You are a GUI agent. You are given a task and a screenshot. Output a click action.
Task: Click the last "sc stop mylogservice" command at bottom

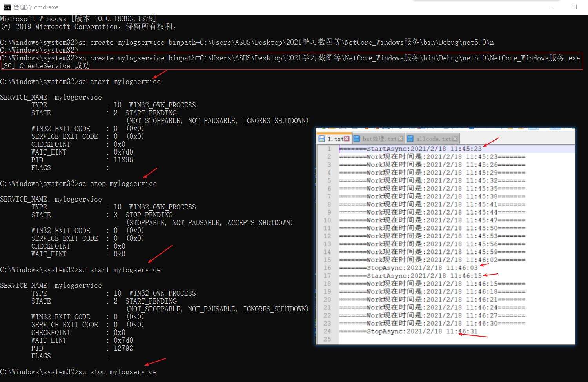(x=118, y=372)
